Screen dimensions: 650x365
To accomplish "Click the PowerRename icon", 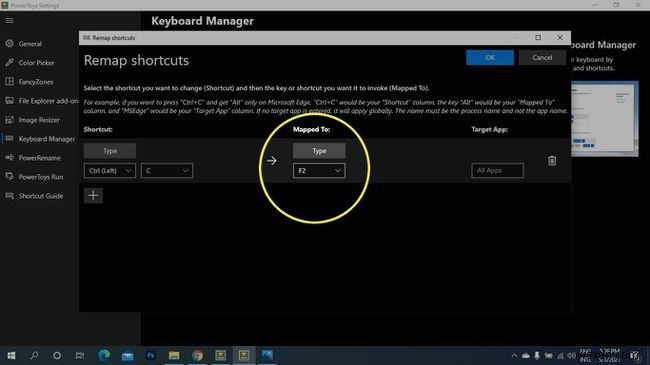I will pos(10,158).
